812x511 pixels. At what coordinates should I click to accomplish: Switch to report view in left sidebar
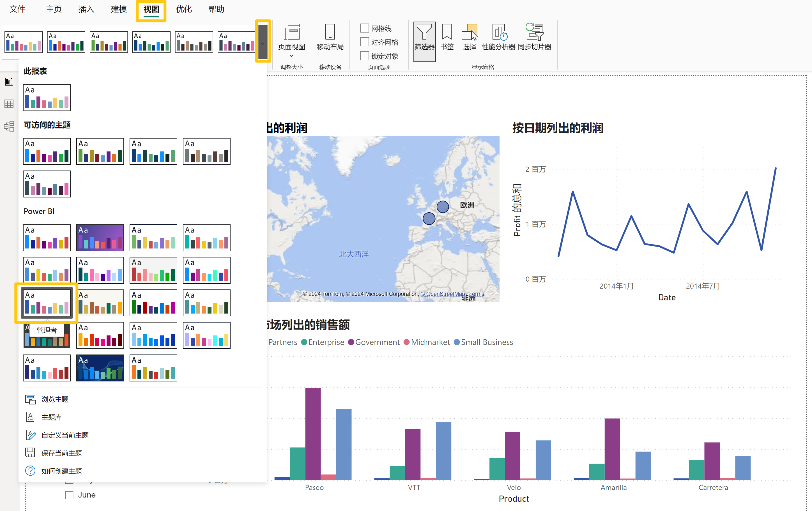pyautogui.click(x=9, y=82)
